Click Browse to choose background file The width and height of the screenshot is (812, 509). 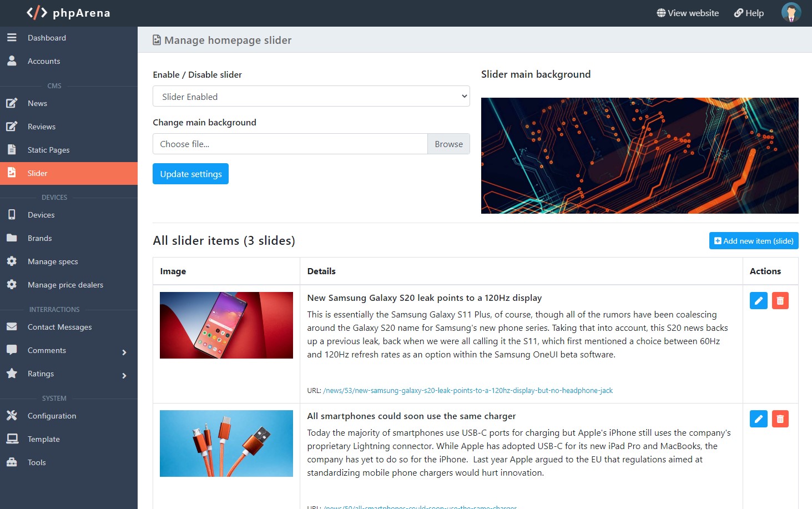coord(448,144)
